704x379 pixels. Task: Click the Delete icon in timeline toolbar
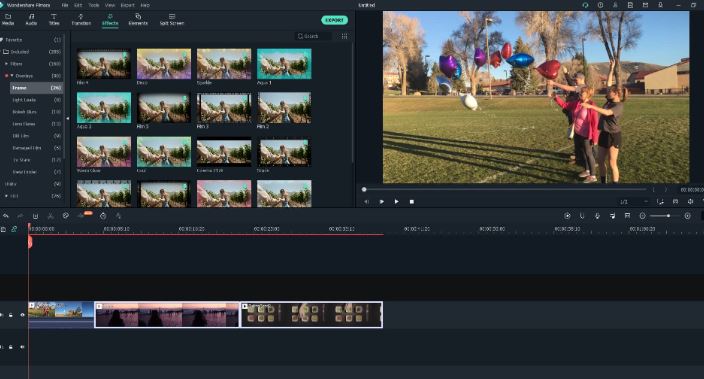coord(35,216)
